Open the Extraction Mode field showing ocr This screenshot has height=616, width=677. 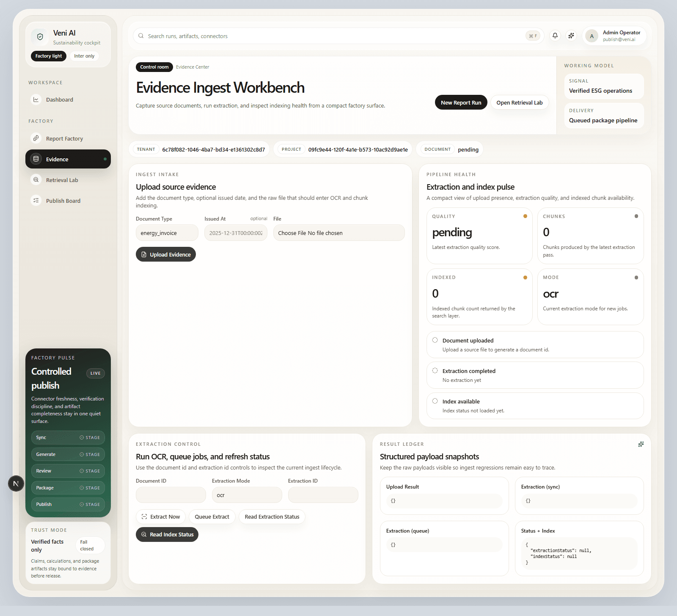click(x=247, y=495)
